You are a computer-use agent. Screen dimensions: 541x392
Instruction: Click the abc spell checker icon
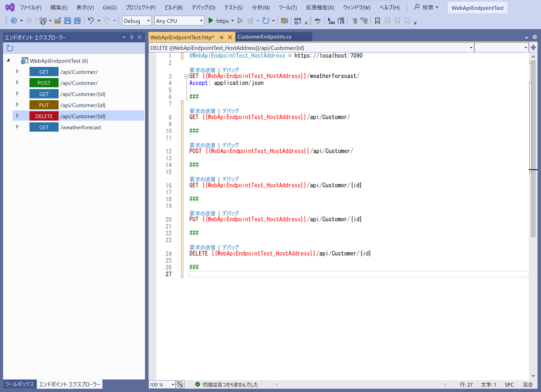click(318, 21)
